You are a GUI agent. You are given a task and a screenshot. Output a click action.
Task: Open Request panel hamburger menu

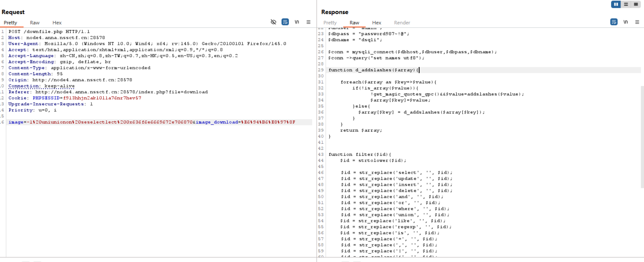tap(309, 22)
